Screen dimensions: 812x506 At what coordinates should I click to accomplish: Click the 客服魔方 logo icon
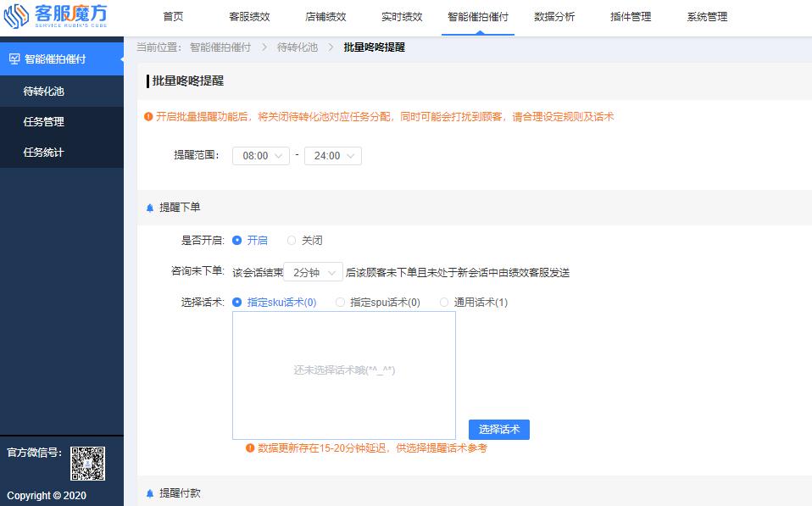pyautogui.click(x=19, y=15)
